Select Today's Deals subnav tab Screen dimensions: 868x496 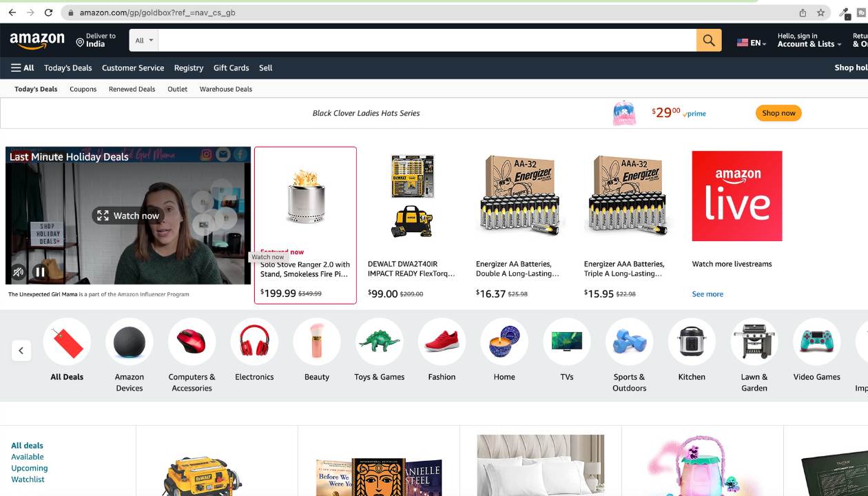point(36,89)
